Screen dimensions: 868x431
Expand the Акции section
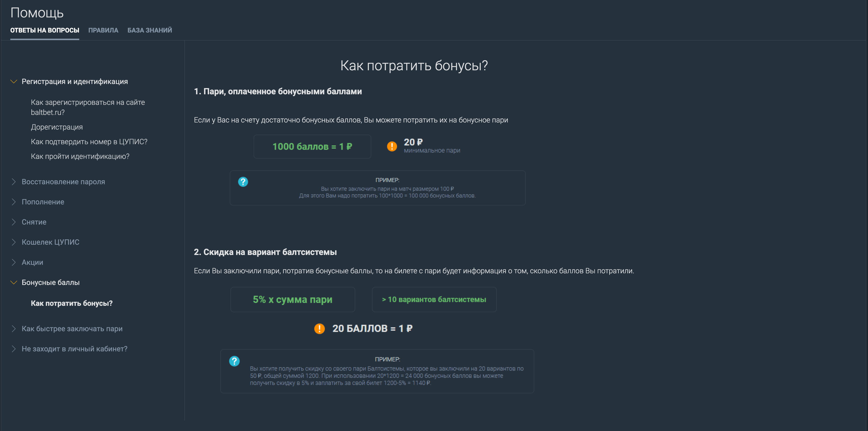[x=14, y=262]
